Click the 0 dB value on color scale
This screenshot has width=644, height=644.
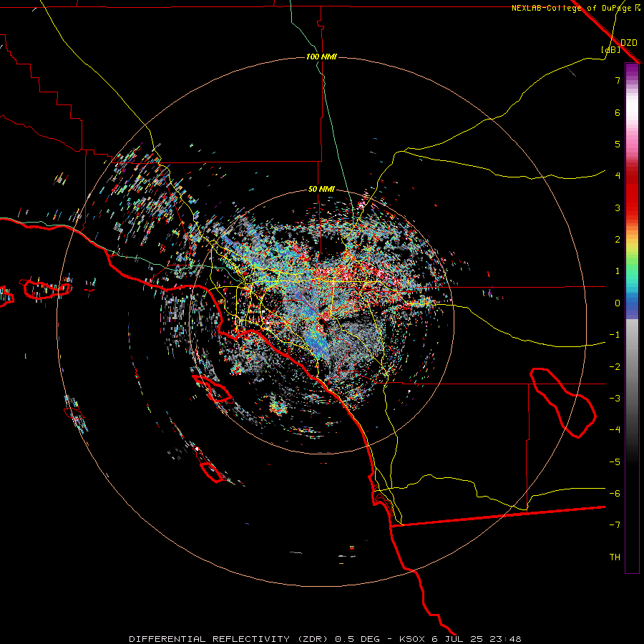[618, 303]
